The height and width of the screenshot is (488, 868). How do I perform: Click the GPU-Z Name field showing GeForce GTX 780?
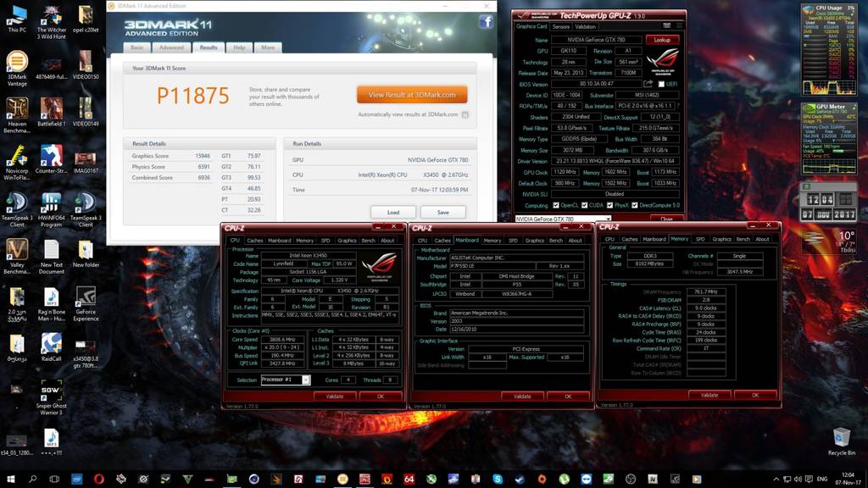(x=596, y=40)
